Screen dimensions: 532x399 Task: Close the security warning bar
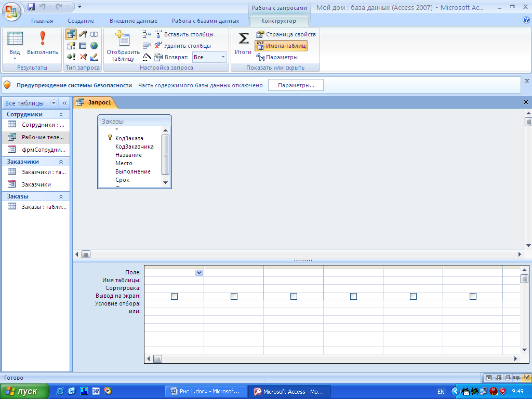click(527, 81)
